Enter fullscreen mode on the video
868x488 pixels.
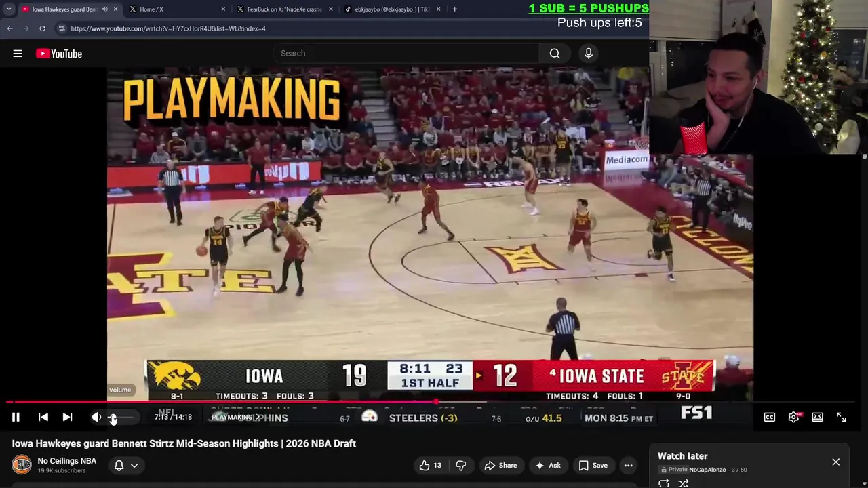coord(842,418)
